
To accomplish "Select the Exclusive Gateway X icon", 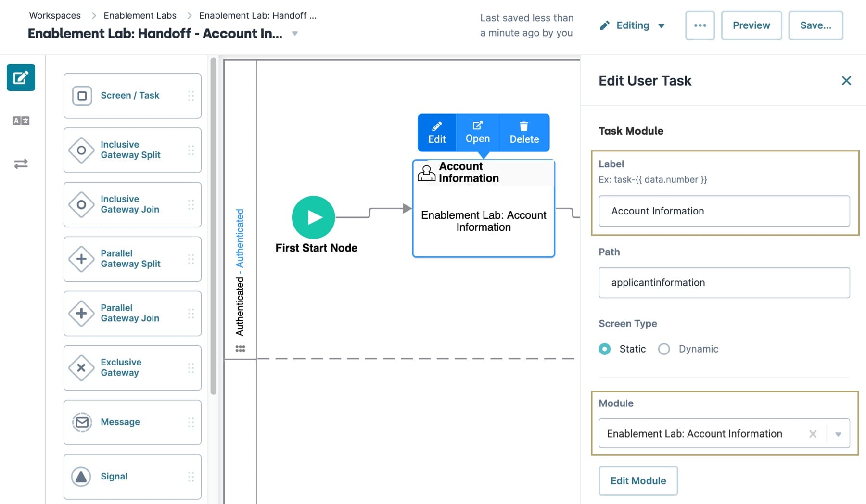I will pos(81,368).
